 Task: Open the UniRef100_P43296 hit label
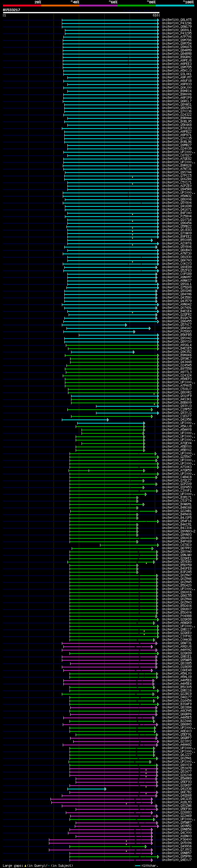point(177,23)
